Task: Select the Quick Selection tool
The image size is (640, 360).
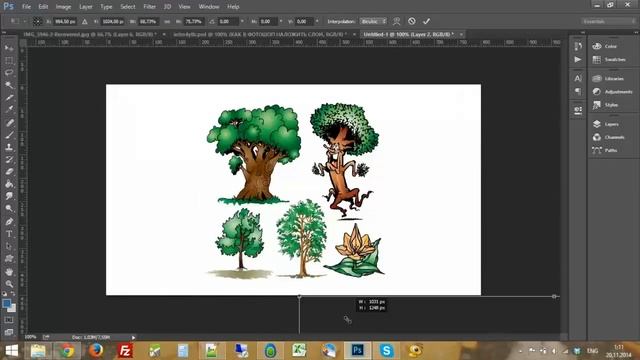Action: [9, 85]
